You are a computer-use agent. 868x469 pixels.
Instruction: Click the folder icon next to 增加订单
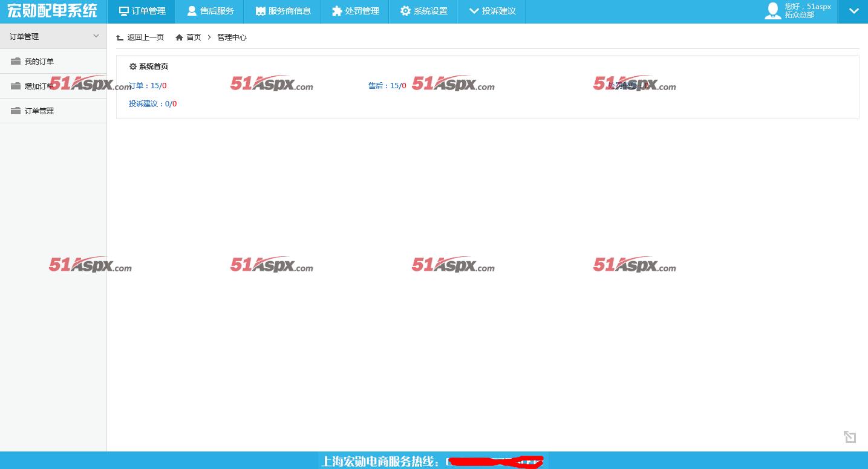click(16, 86)
